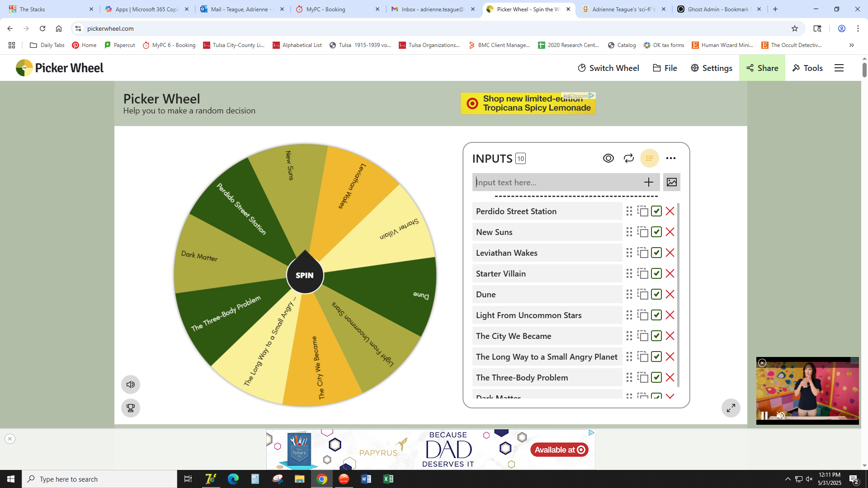Viewport: 868px width, 488px height.
Task: Open the hamburger menu
Action: point(839,68)
